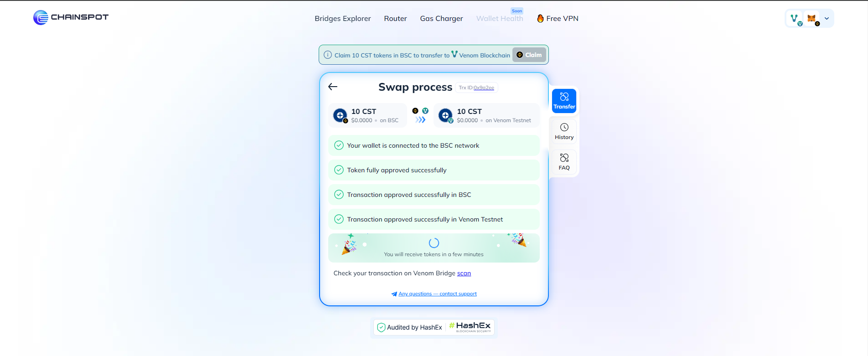
Task: Click 'Transaction approved successfully in Venom Testnet' text
Action: 425,220
